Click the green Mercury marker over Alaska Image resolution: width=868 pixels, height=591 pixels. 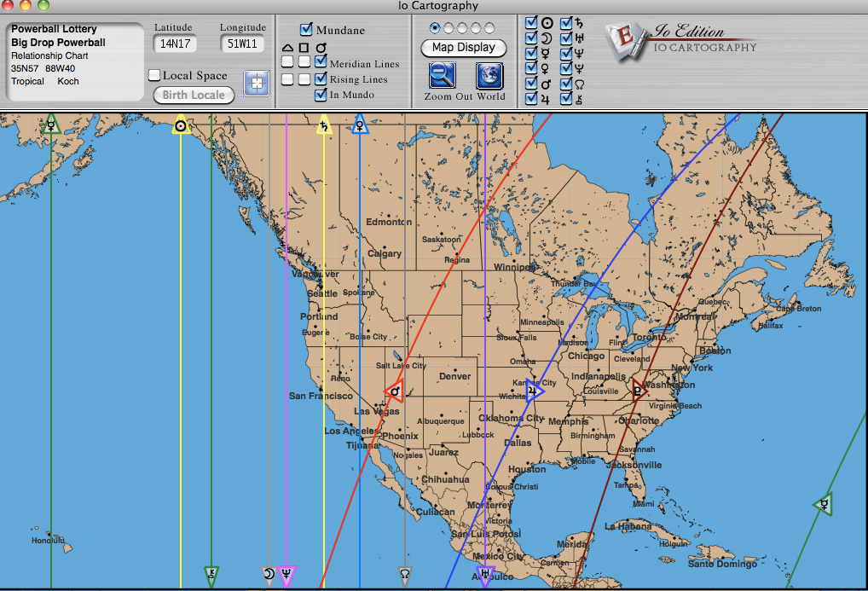[51, 125]
